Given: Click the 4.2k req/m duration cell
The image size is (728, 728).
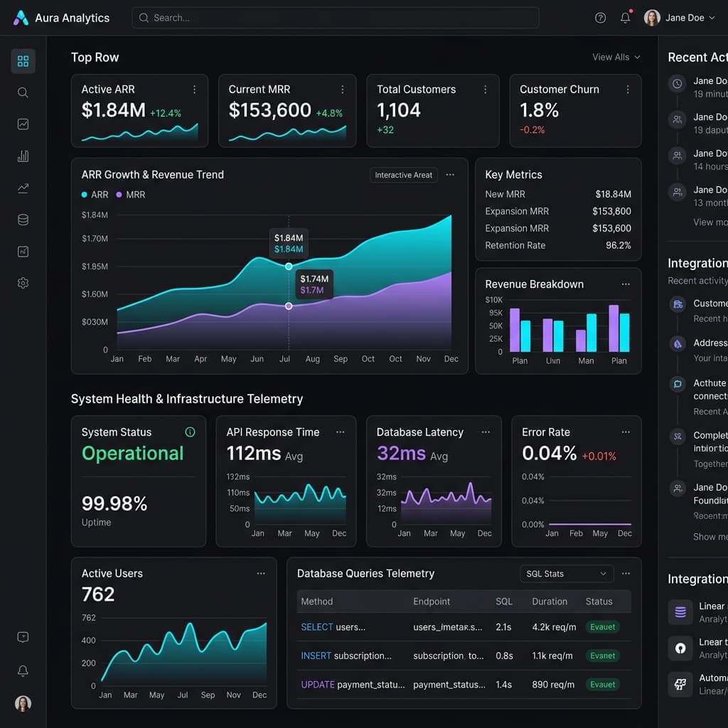Looking at the screenshot, I should click(554, 627).
